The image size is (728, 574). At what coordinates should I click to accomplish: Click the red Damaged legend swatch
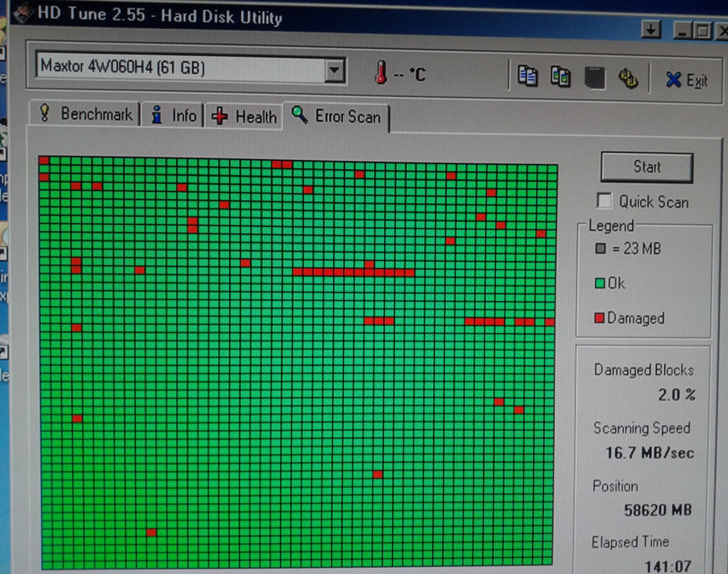(x=599, y=318)
